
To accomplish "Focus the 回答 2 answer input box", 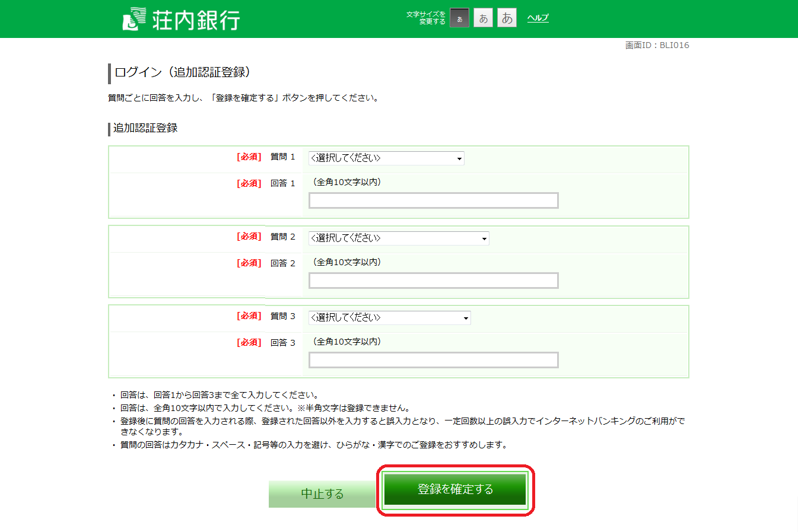I will tap(433, 281).
